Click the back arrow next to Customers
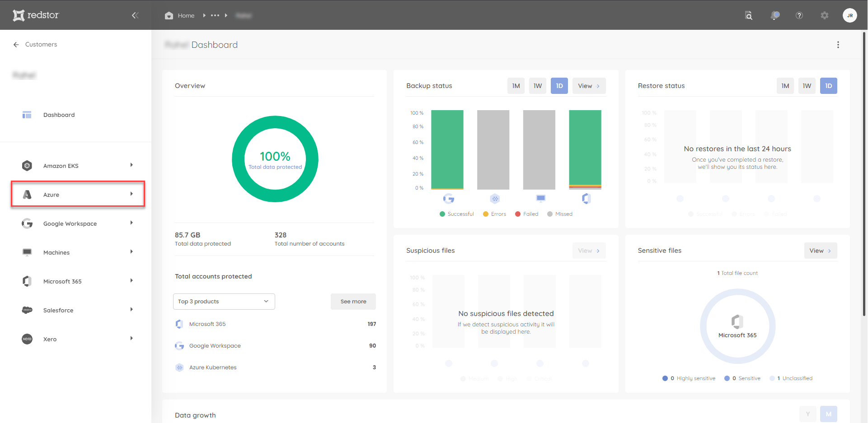This screenshot has width=868, height=423. click(x=16, y=44)
